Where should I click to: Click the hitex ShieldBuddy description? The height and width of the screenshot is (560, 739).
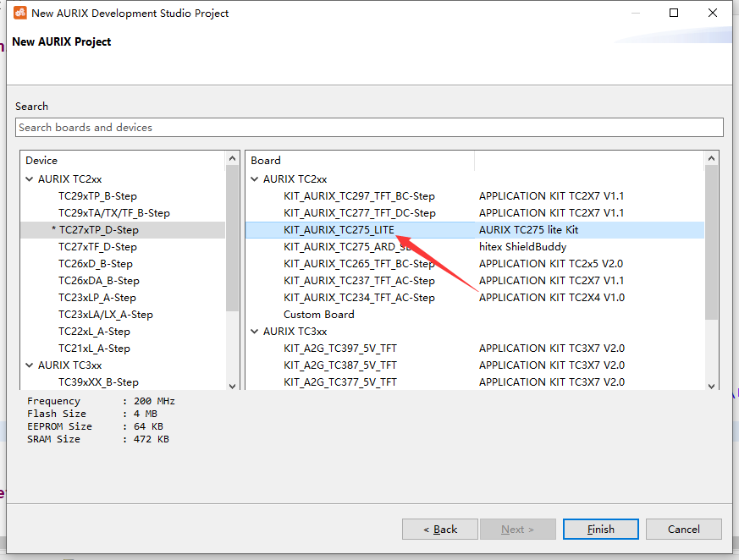tap(522, 247)
